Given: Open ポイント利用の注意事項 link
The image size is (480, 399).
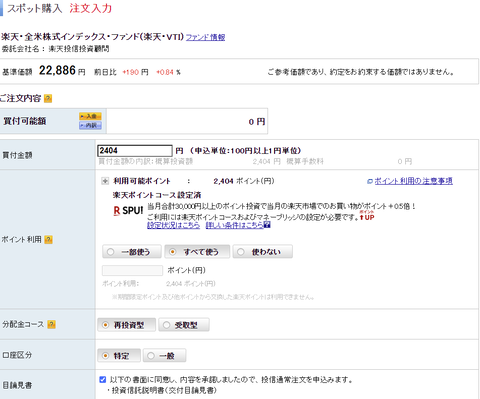Looking at the screenshot, I should pos(413,181).
